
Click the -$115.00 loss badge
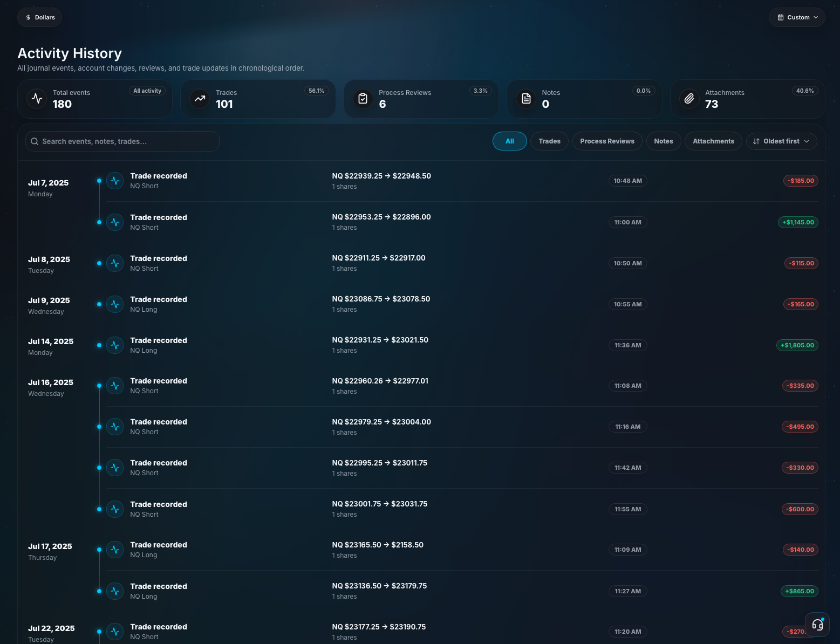pos(801,263)
